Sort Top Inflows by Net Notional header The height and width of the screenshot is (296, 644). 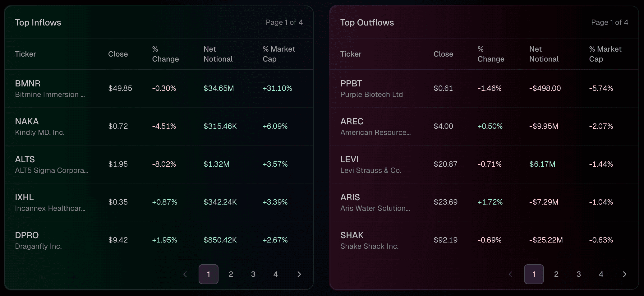click(218, 54)
